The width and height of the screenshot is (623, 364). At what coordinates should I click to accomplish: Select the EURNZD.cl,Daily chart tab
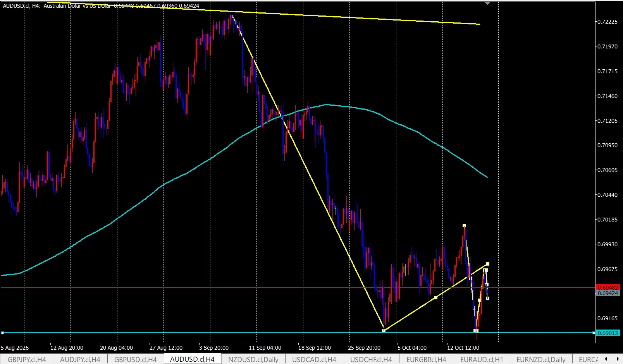pyautogui.click(x=541, y=359)
